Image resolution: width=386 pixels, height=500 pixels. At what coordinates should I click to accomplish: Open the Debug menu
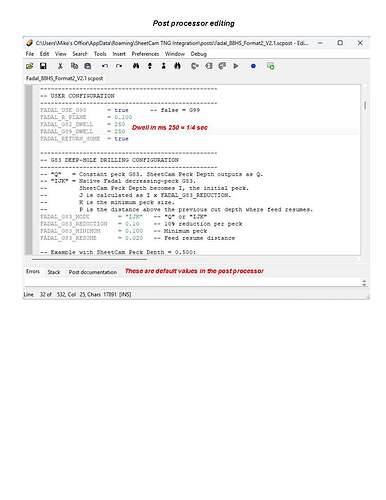[x=199, y=54]
